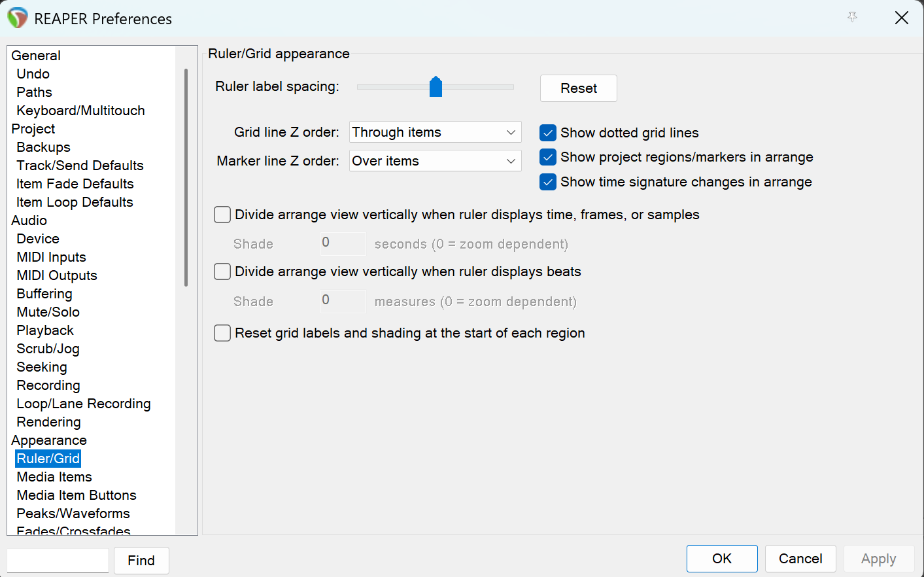924x577 pixels.
Task: Open the Peaks/Waveforms preferences page
Action: click(73, 514)
